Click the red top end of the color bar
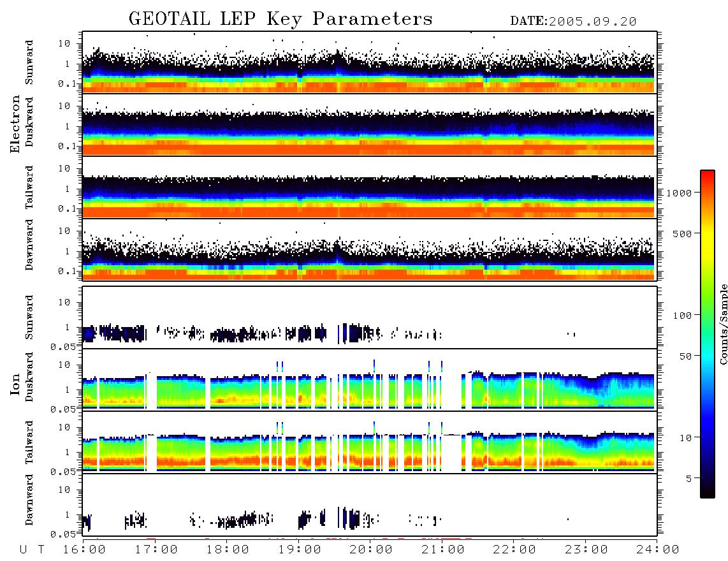728x561 pixels. pos(707,177)
